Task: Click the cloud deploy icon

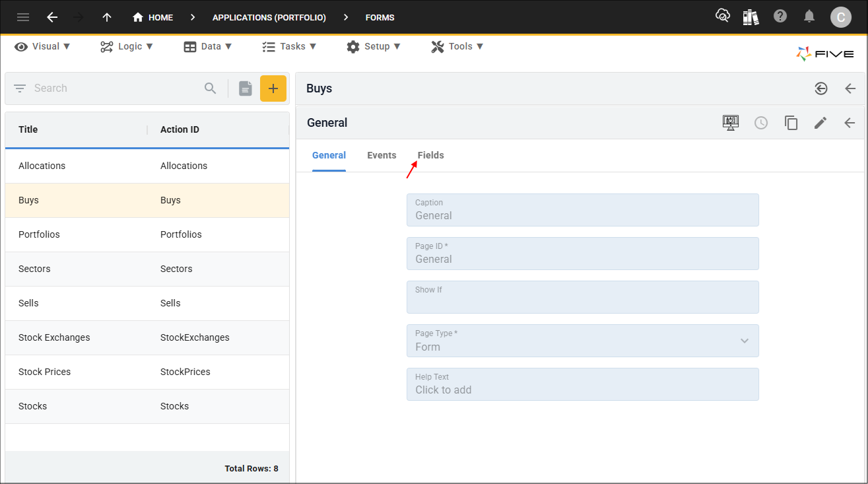Action: pyautogui.click(x=723, y=17)
